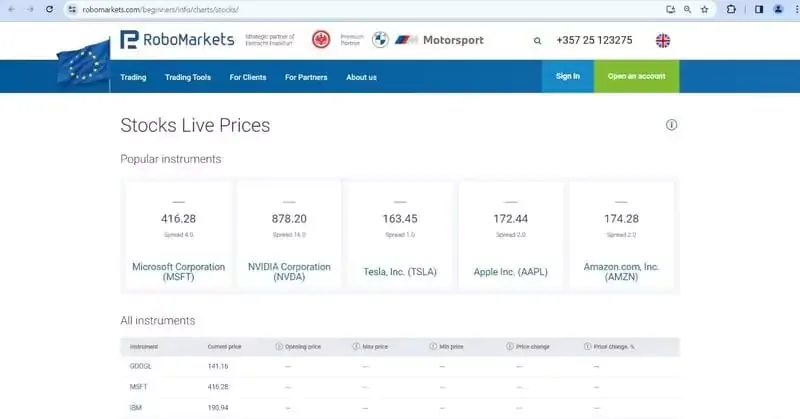The height and width of the screenshot is (419, 800).
Task: Click the Popular instruments heading
Action: [171, 159]
